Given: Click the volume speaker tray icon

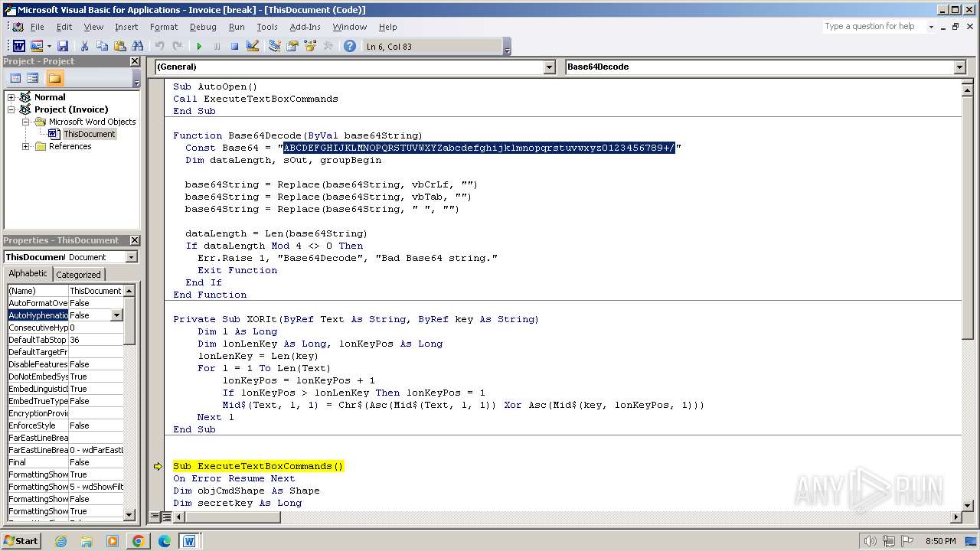Looking at the screenshot, I should coord(869,541).
